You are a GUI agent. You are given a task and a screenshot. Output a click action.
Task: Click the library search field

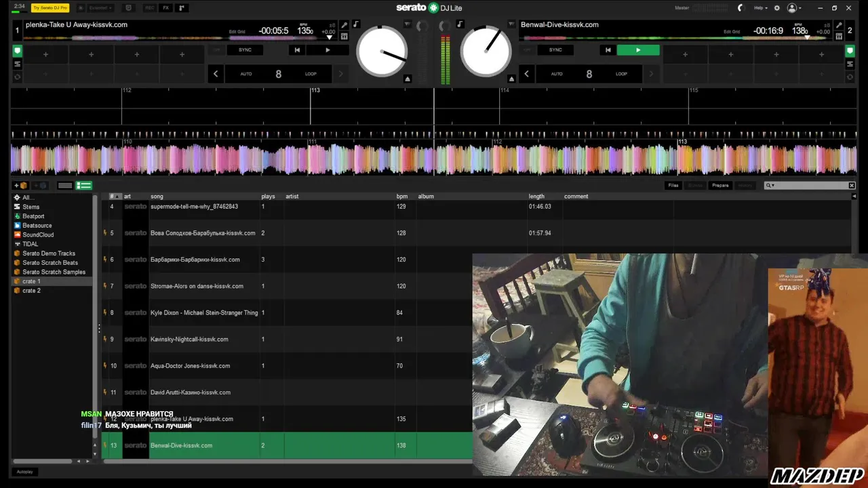(808, 185)
